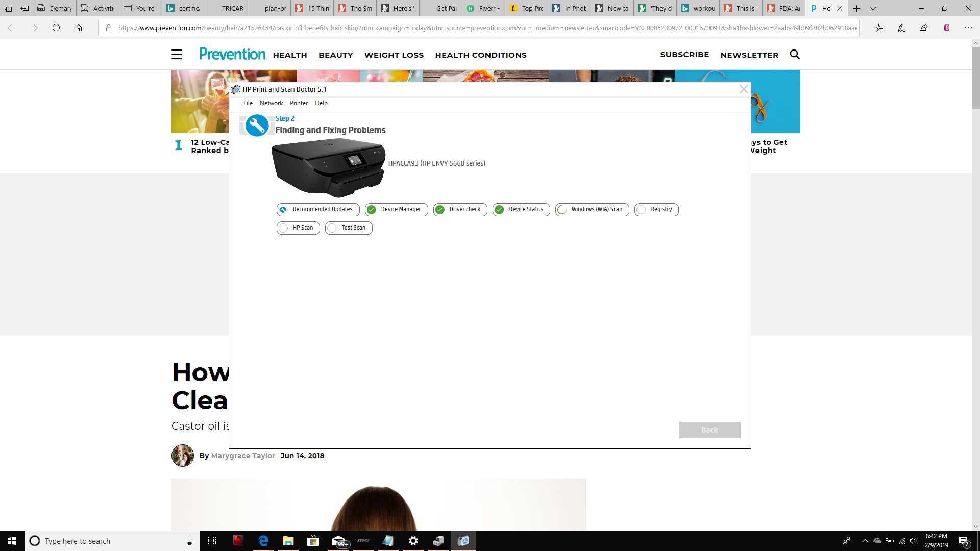Show hidden system tray icons

coord(865,541)
